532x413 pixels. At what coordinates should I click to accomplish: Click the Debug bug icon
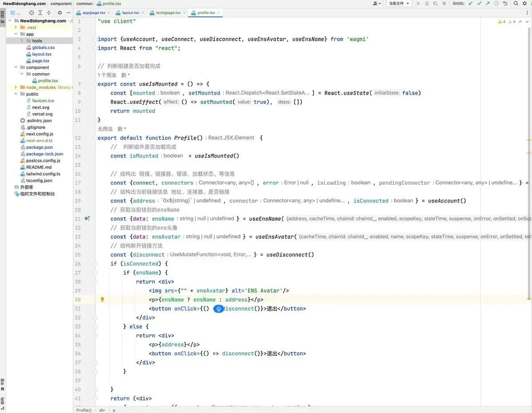[427, 4]
